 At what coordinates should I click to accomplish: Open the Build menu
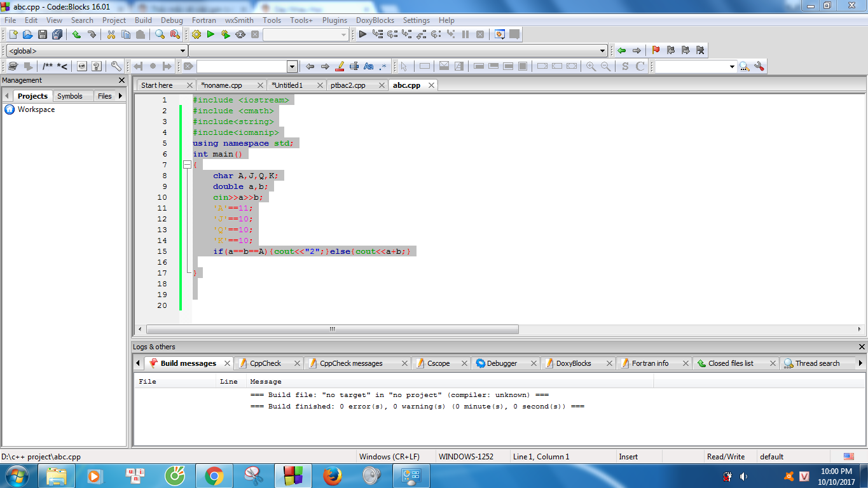(143, 20)
